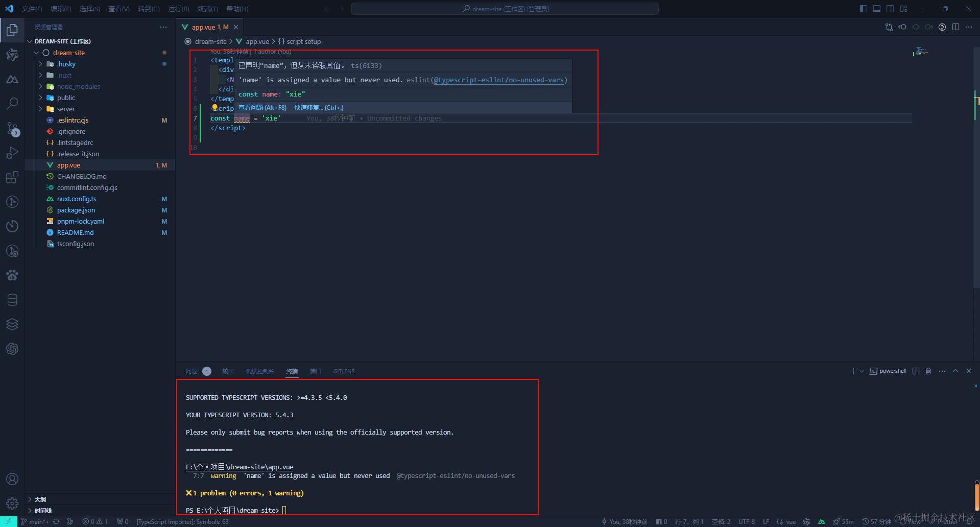Open Source Control view with badge

[x=12, y=128]
